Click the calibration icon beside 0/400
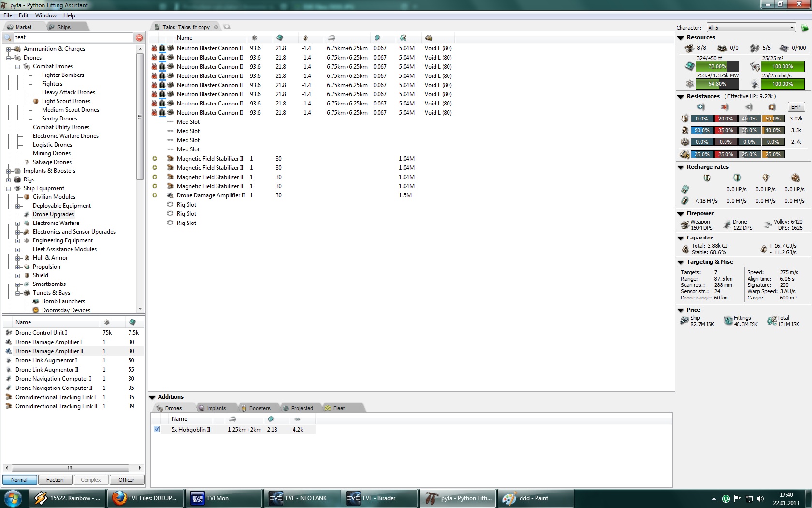 click(x=784, y=48)
